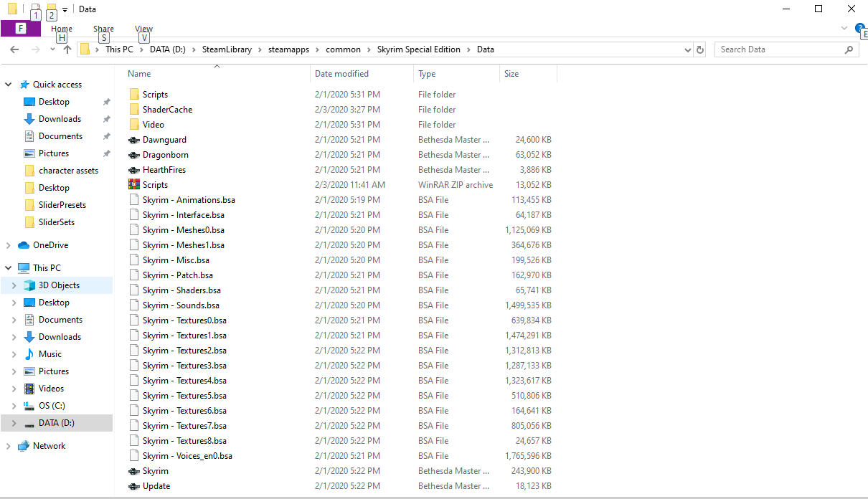Click the search magnifier icon
This screenshot has height=499, width=868.
click(849, 49)
